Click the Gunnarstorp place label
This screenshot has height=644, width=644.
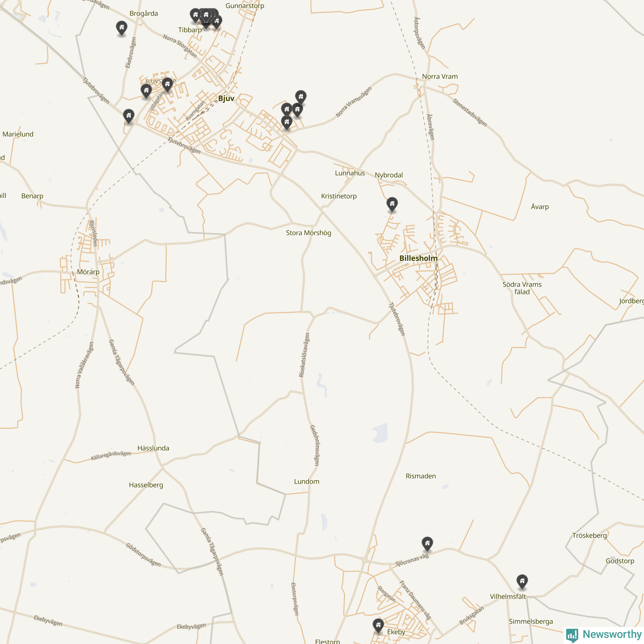[245, 6]
